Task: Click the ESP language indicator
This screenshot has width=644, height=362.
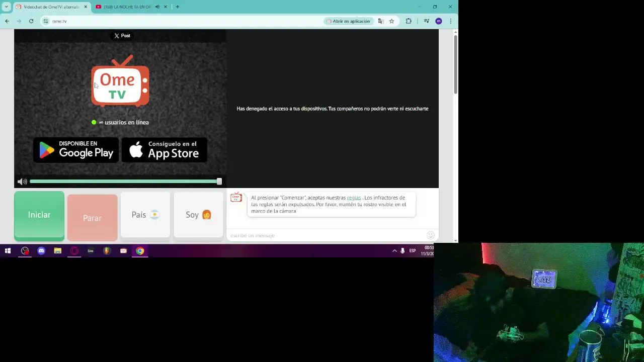Action: 413,251
